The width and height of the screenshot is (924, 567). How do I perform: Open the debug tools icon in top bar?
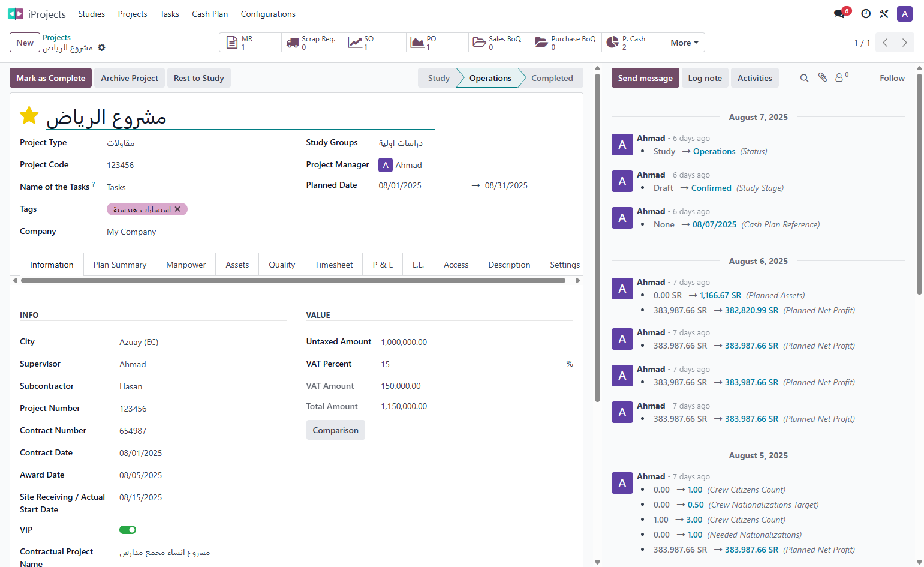[884, 14]
